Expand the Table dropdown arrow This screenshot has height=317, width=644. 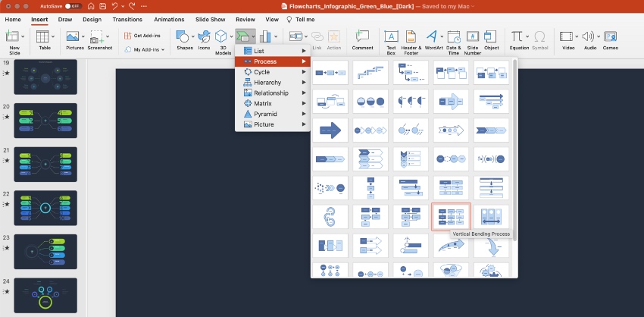click(53, 36)
